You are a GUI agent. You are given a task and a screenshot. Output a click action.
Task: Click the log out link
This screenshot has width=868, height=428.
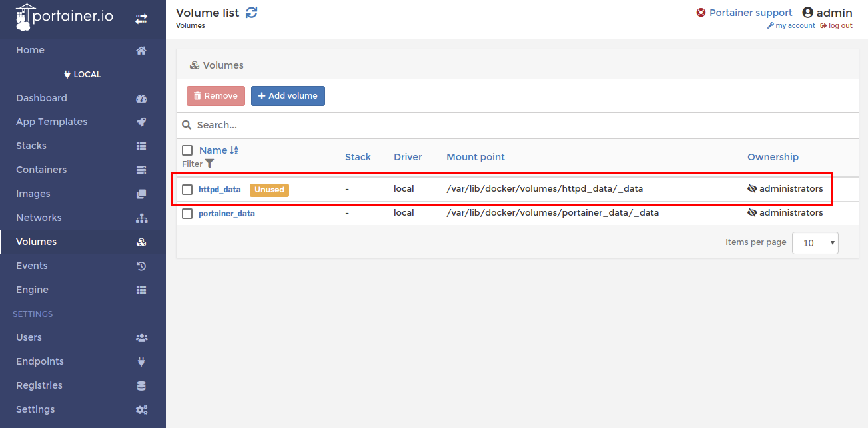point(839,25)
